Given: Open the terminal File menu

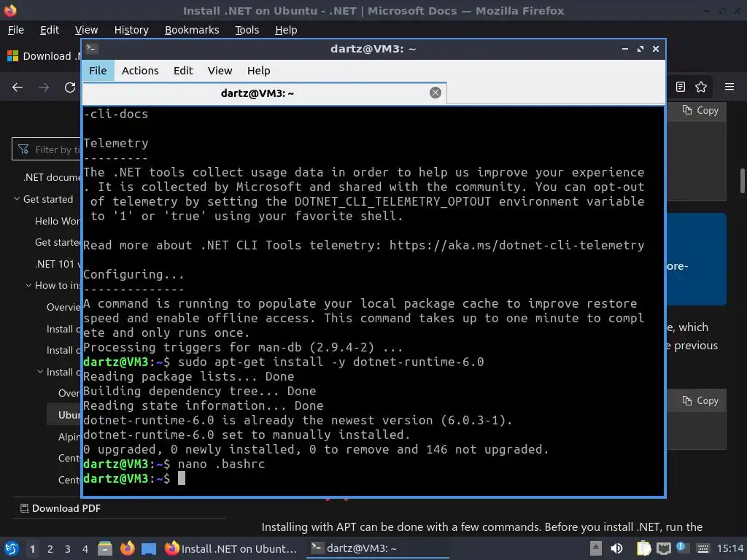Looking at the screenshot, I should [x=98, y=71].
